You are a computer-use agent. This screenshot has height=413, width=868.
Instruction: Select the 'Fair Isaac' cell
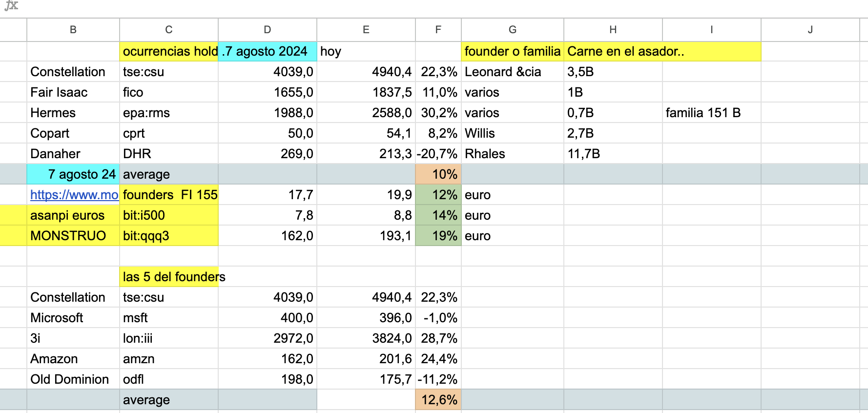tap(73, 92)
